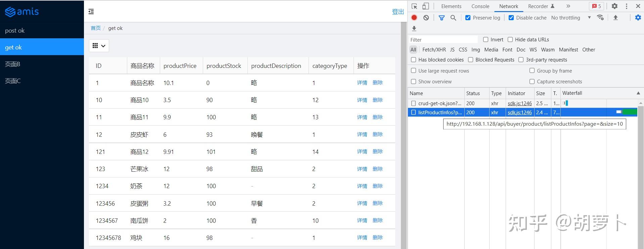Open the Recorder tab

coord(541,6)
